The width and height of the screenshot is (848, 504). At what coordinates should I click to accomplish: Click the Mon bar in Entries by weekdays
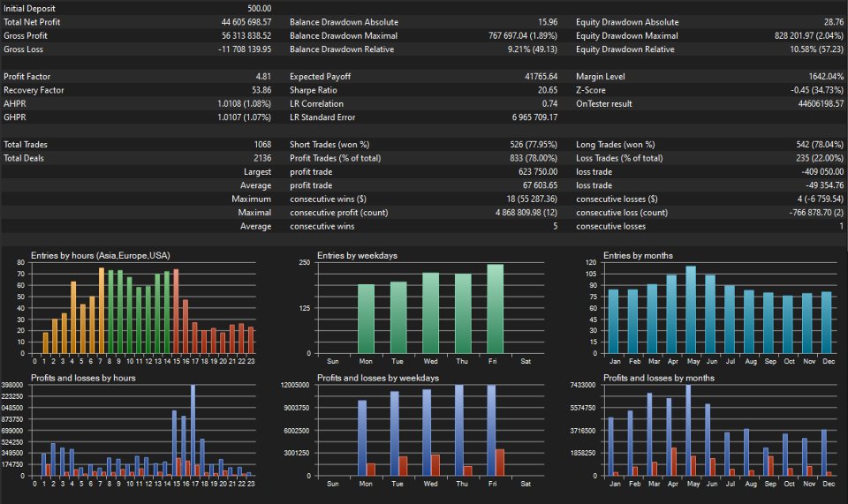point(366,319)
